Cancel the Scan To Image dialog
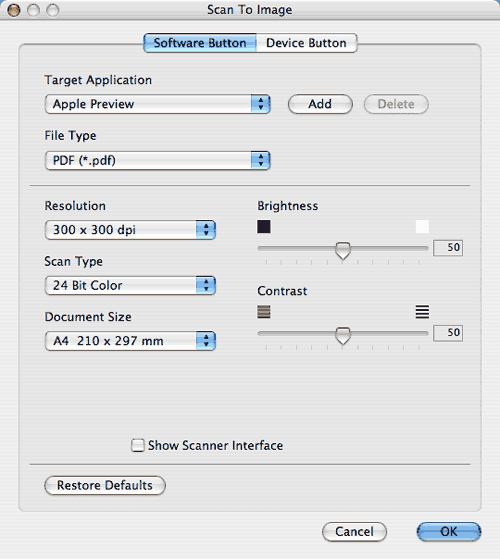The width and height of the screenshot is (500, 559). tap(354, 532)
